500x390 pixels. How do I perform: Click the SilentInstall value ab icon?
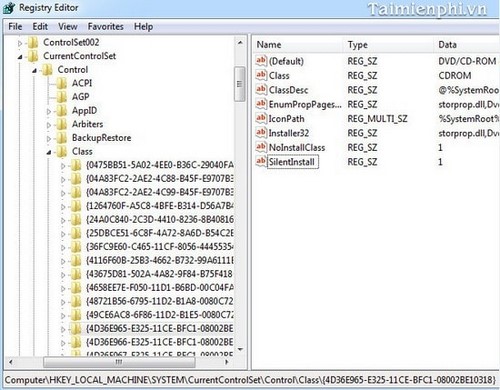[x=261, y=162]
